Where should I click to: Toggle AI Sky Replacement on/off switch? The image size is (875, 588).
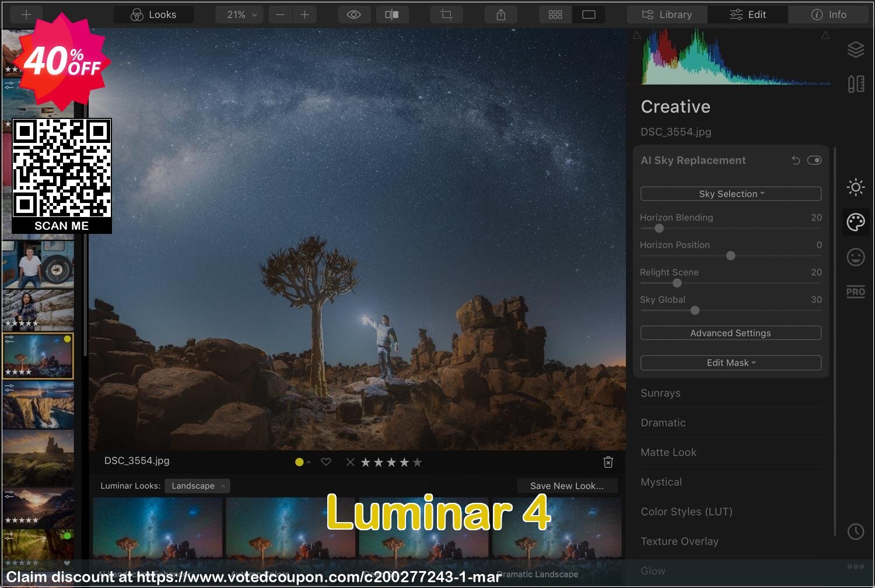[814, 160]
